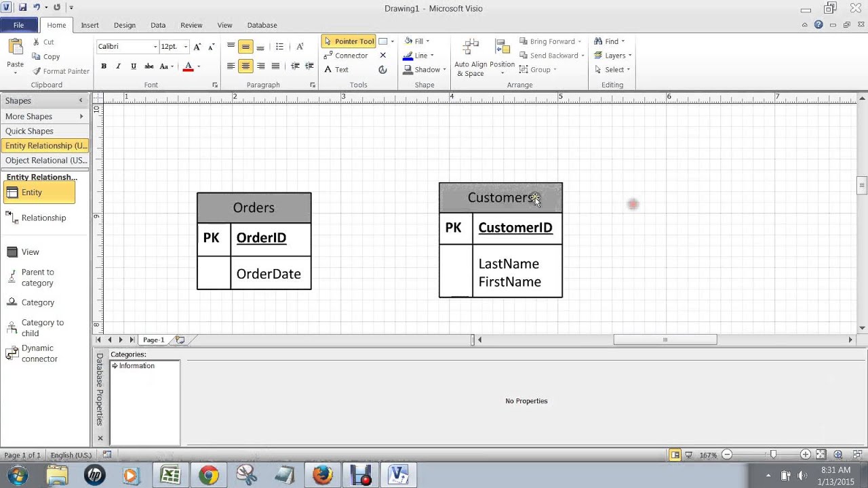868x488 pixels.
Task: Switch to the Design ribbon tab
Action: click(x=125, y=25)
